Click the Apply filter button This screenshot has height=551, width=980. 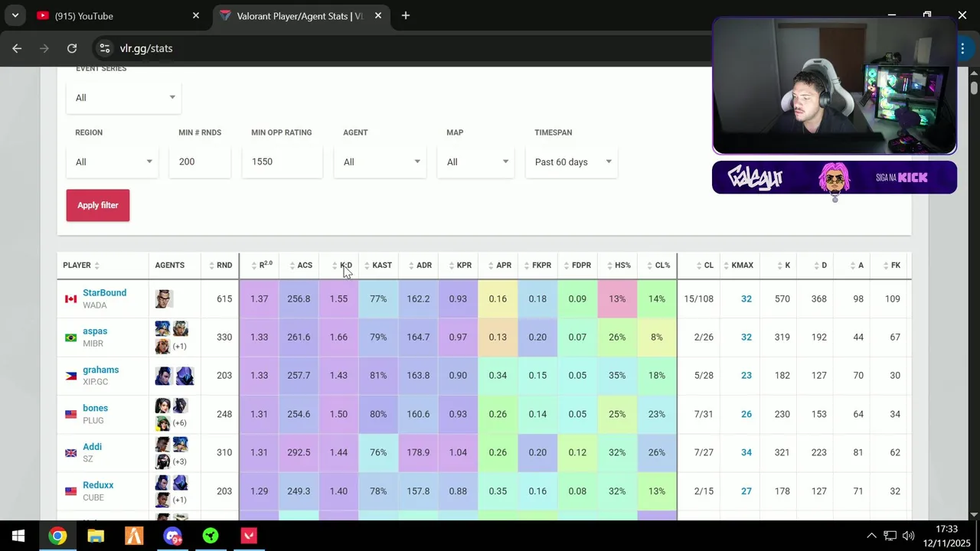98,205
